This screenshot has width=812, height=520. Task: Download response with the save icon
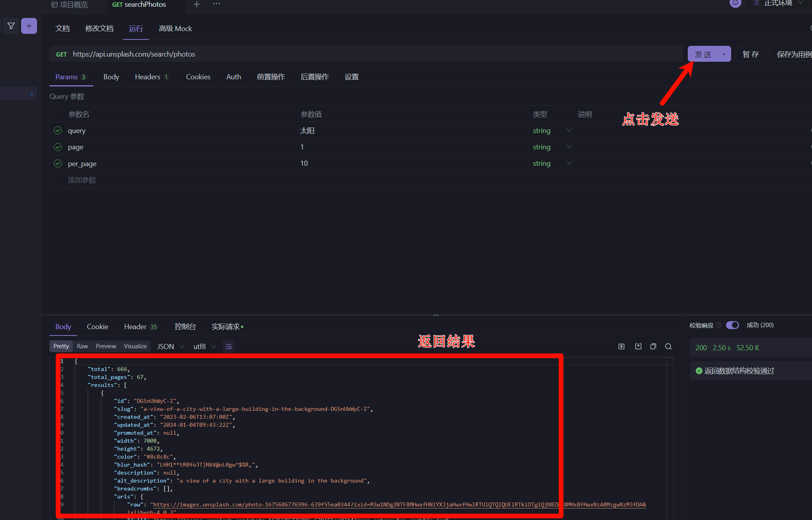point(638,347)
